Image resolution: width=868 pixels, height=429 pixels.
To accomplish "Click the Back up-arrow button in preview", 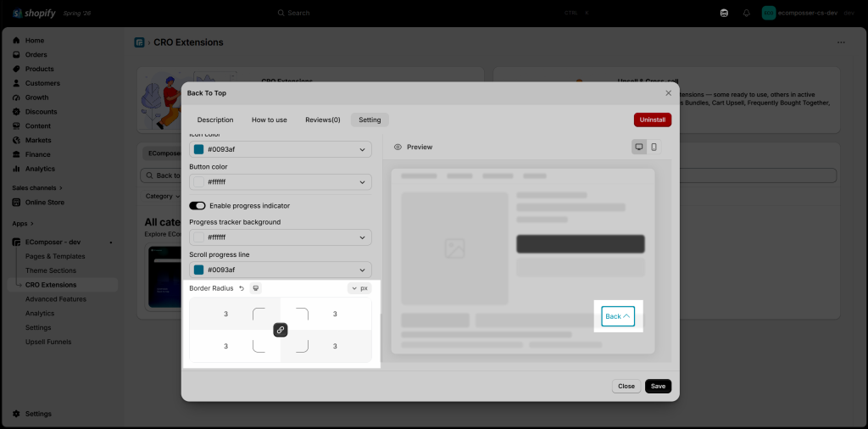I will [618, 316].
